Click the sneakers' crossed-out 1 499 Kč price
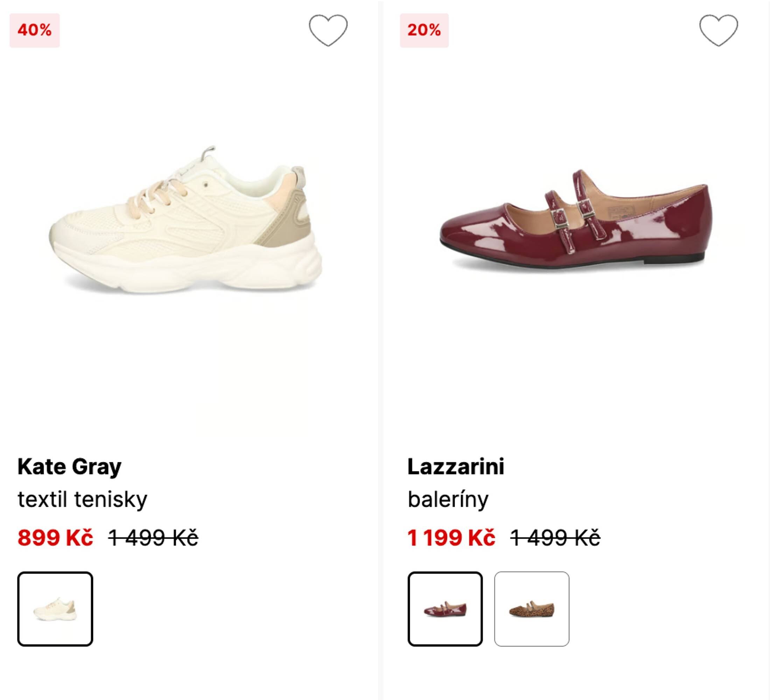 (x=153, y=538)
